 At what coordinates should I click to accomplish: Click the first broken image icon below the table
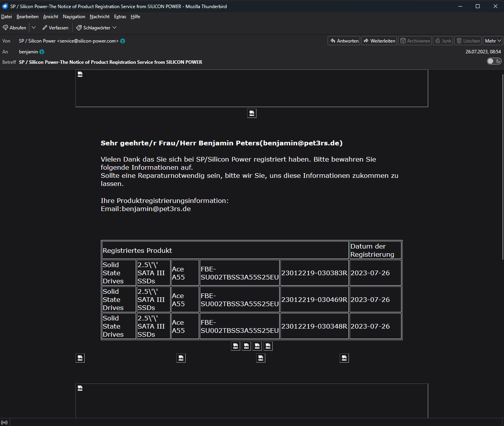click(x=236, y=346)
